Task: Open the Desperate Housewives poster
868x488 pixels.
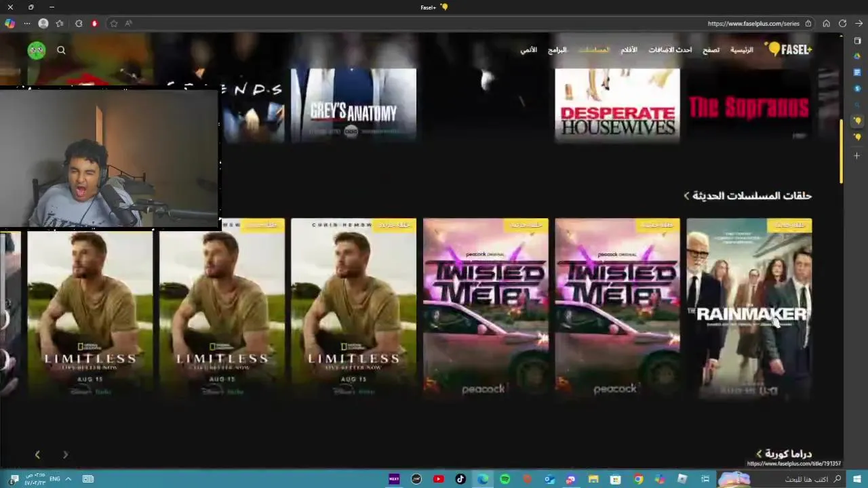Action: 617,105
